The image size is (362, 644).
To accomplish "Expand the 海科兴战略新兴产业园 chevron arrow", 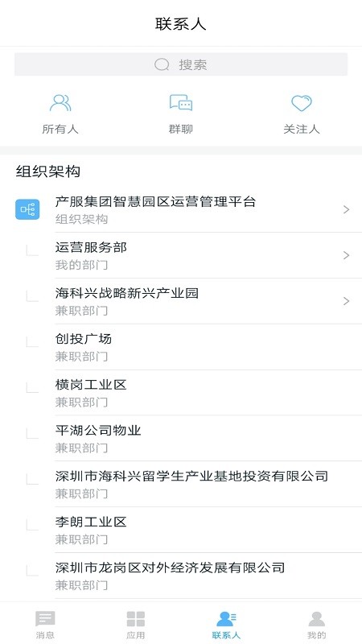I will pos(347,301).
